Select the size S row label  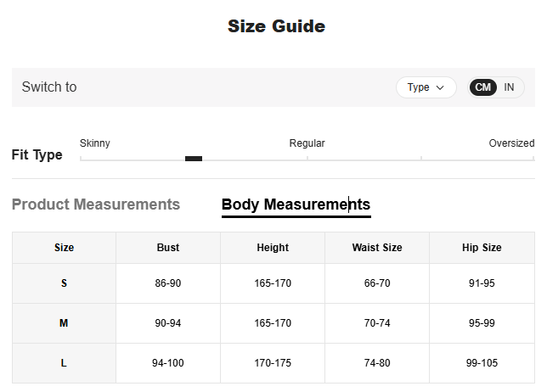tap(64, 283)
